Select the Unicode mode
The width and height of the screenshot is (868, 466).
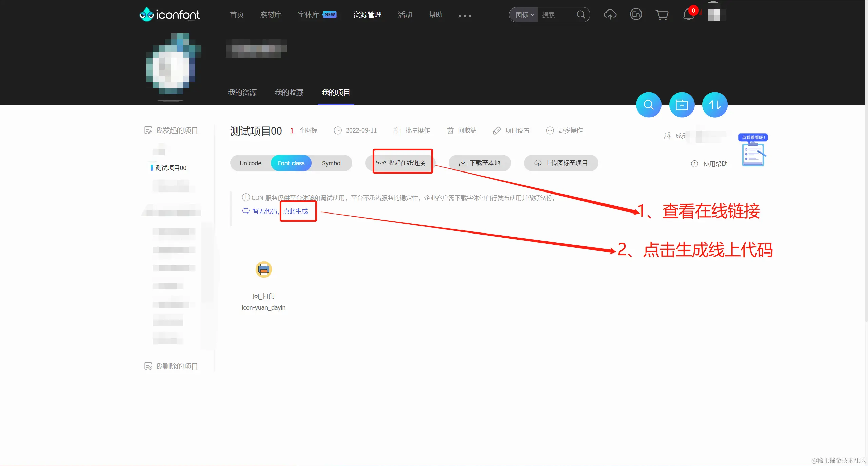point(251,163)
